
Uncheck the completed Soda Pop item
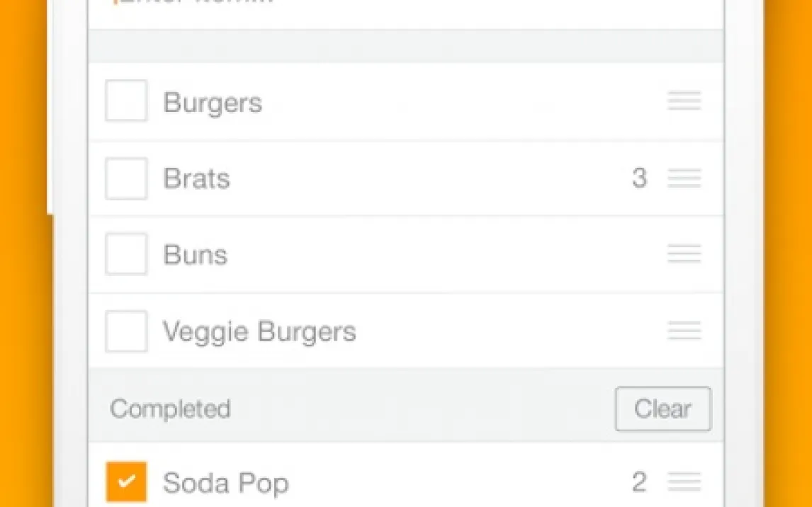pyautogui.click(x=126, y=482)
